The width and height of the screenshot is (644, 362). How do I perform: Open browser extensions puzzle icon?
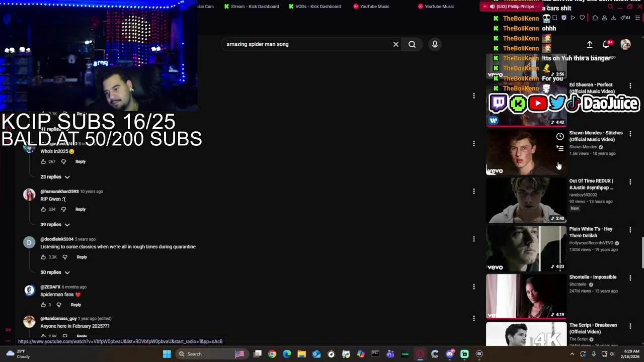click(595, 18)
